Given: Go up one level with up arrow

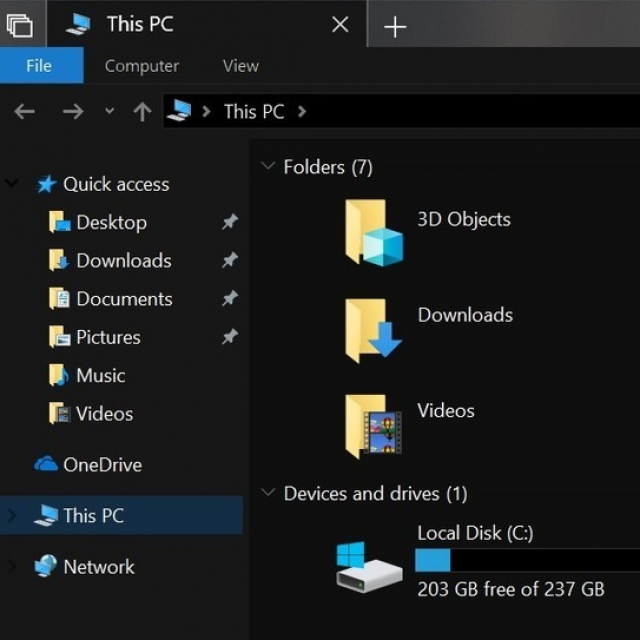Looking at the screenshot, I should tap(142, 111).
